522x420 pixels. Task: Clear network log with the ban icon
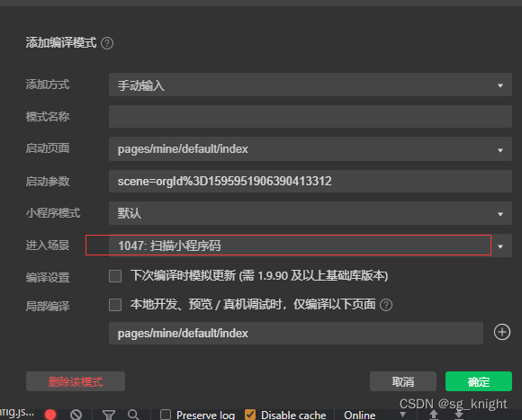[76, 415]
